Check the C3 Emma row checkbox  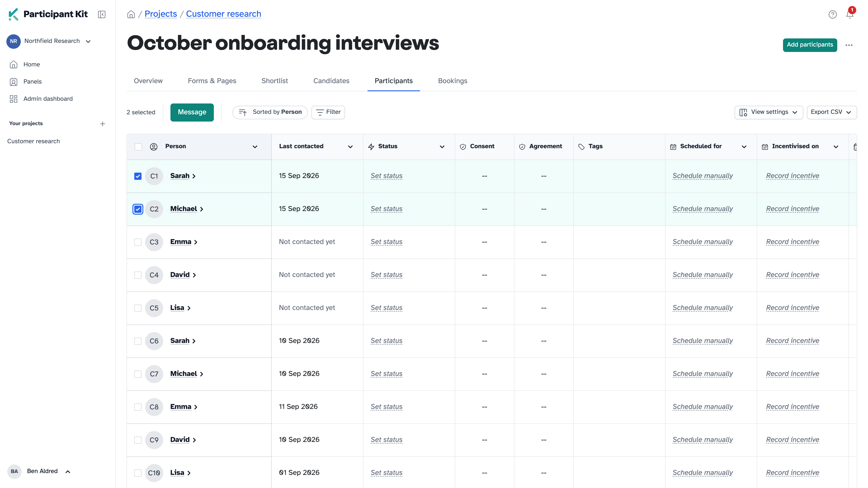coord(138,242)
